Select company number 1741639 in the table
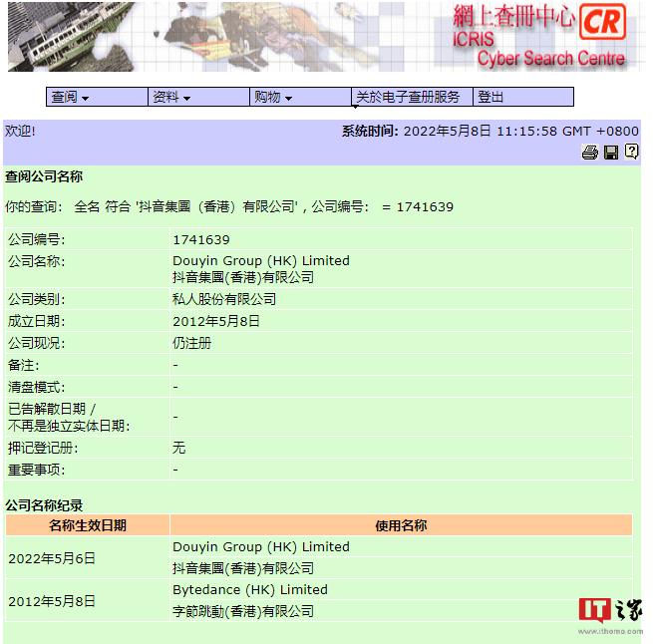Image resolution: width=653 pixels, height=644 pixels. (201, 240)
